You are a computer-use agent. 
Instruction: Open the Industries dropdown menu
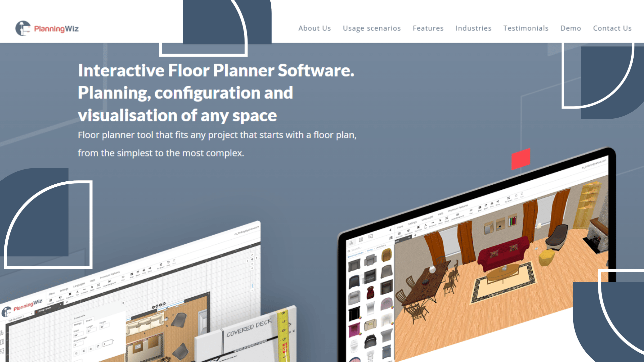pos(473,28)
